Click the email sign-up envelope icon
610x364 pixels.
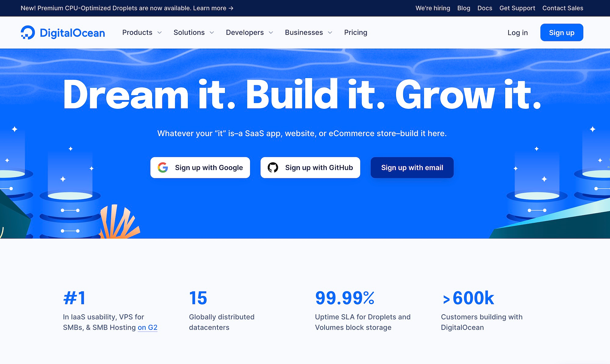coord(412,167)
